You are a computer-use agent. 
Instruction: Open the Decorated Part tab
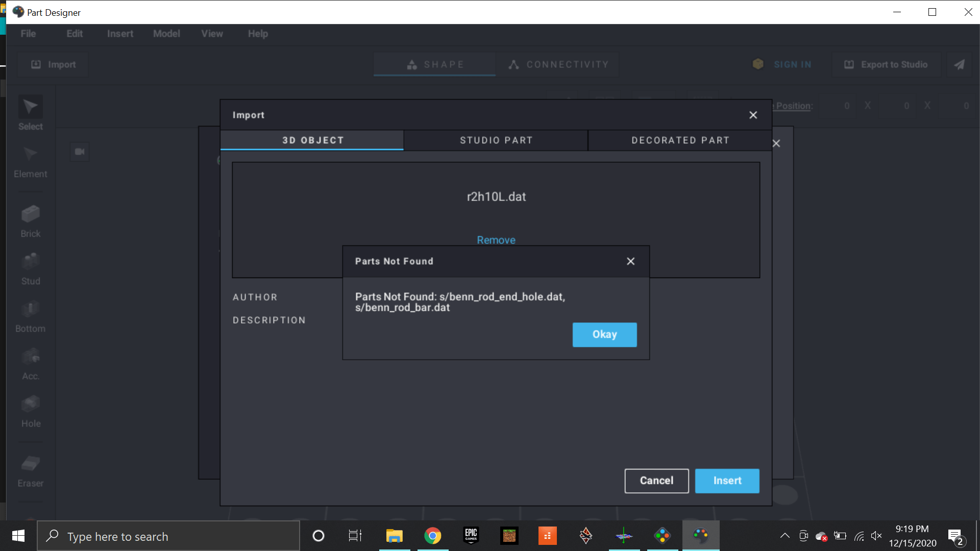click(x=680, y=140)
